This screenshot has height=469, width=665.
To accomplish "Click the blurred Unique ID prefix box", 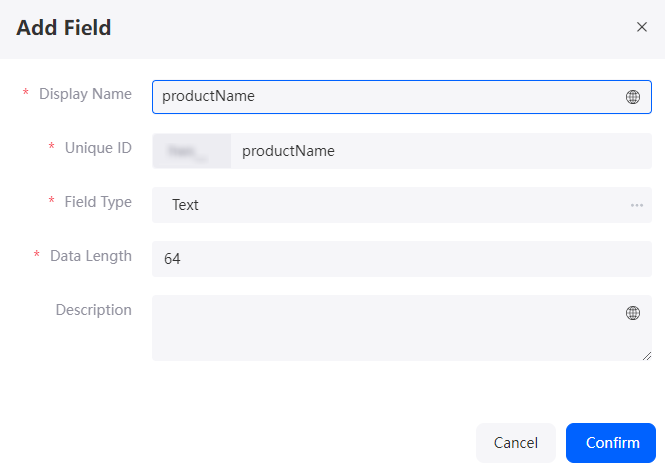I will coord(192,151).
